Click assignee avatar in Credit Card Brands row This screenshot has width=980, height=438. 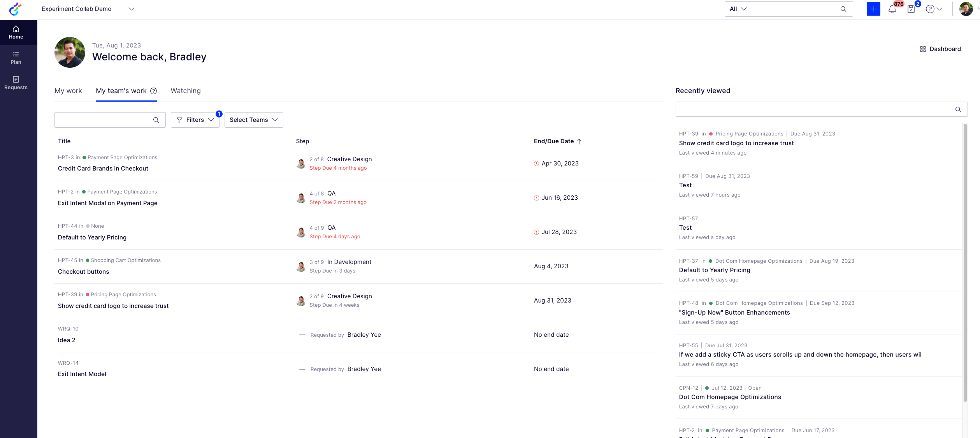301,164
